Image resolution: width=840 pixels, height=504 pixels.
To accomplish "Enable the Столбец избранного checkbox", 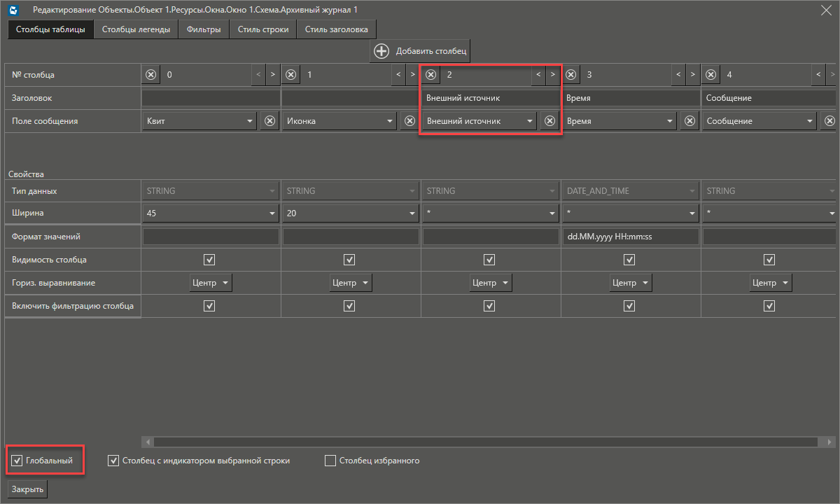I will (330, 460).
